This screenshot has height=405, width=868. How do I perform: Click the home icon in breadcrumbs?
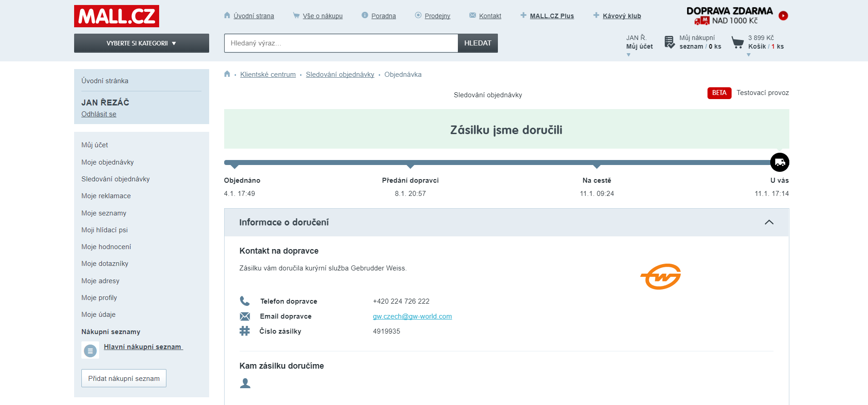coord(227,74)
